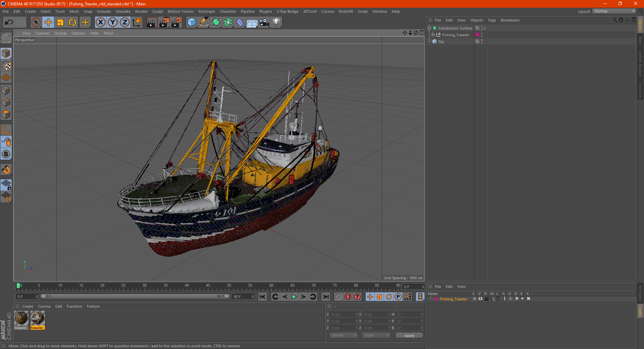Image resolution: width=644 pixels, height=349 pixels.
Task: Select the Sky object
Action: tap(441, 42)
